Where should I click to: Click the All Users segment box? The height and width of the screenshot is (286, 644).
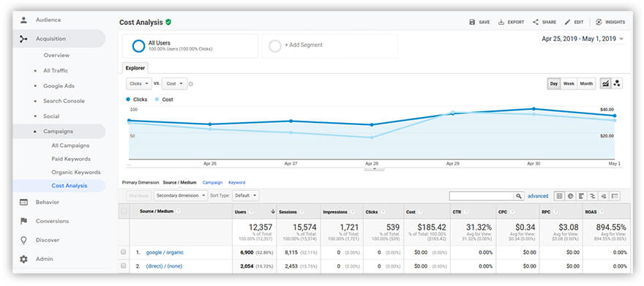(190, 45)
